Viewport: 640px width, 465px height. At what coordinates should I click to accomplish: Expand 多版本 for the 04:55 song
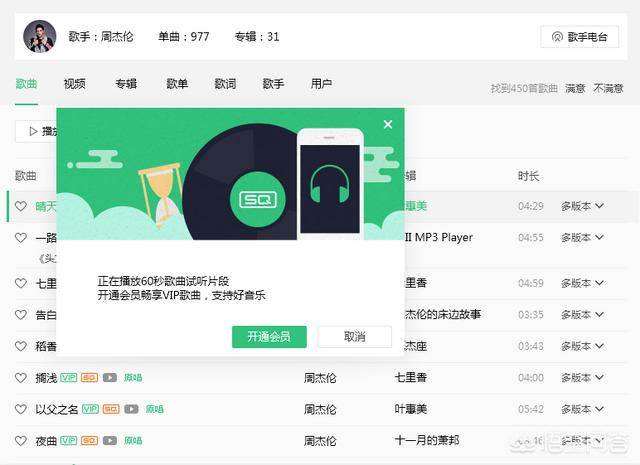click(582, 238)
